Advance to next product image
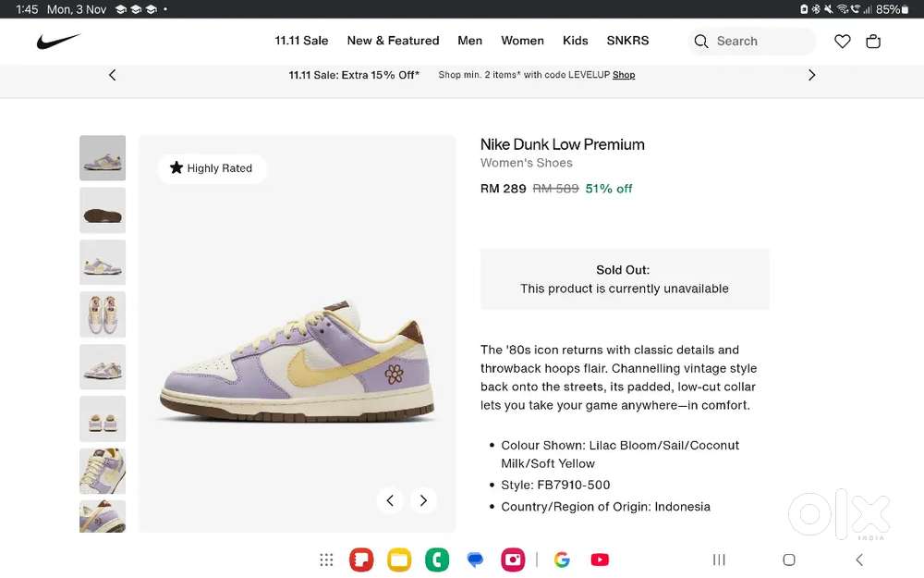This screenshot has height=578, width=924. (x=423, y=500)
